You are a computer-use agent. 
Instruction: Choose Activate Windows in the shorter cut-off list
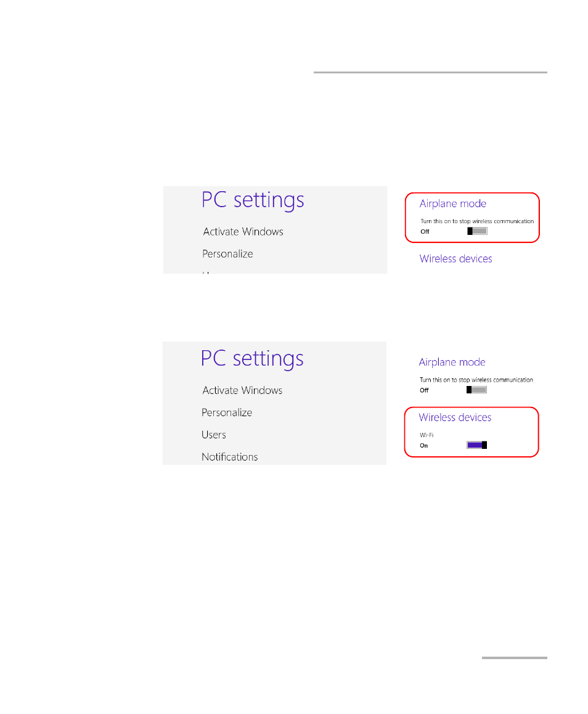(x=243, y=232)
